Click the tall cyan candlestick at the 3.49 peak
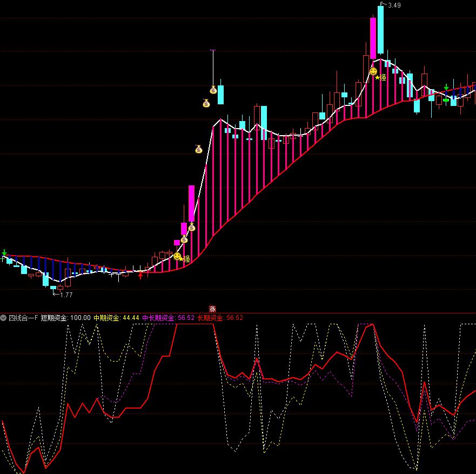The image size is (476, 474). (381, 30)
